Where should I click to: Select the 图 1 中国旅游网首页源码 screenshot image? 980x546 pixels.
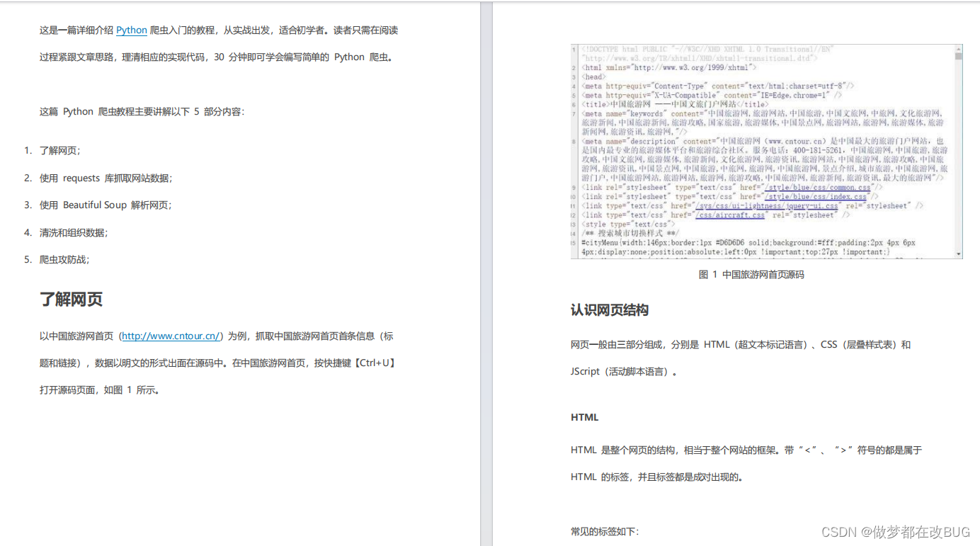tap(765, 150)
